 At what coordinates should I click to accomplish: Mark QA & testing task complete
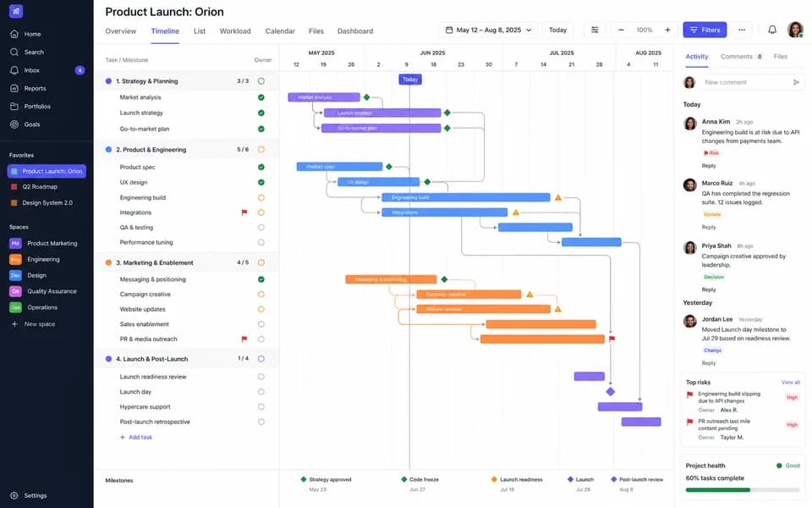261,227
